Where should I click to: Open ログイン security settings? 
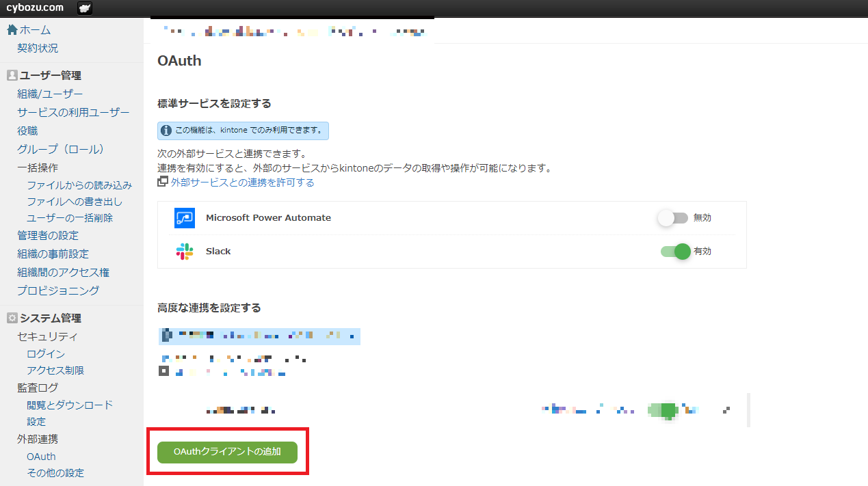coord(46,354)
